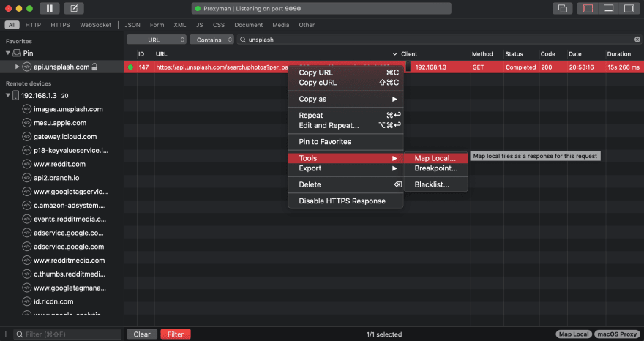
Task: Open the compose new request icon
Action: (x=74, y=8)
